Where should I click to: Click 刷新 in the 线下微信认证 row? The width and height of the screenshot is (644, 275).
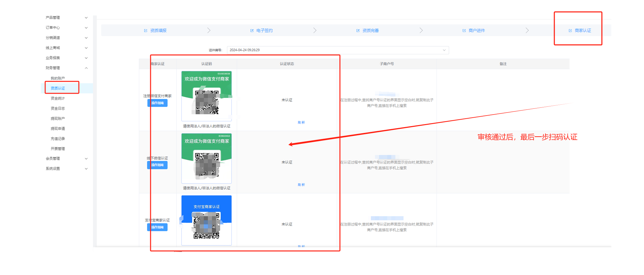[x=301, y=185]
